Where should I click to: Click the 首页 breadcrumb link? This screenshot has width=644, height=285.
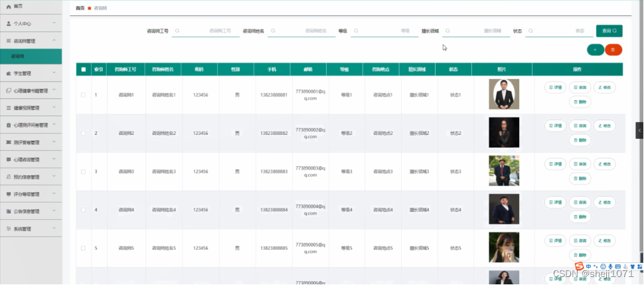click(80, 8)
